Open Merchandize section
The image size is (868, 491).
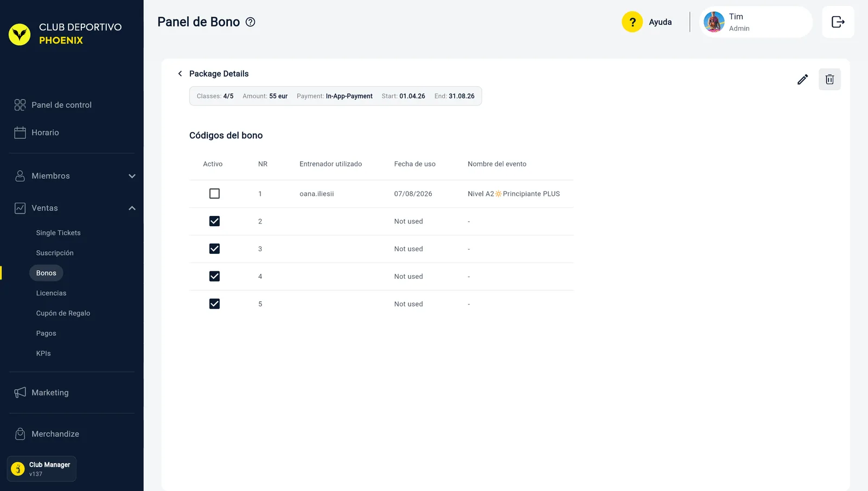(55, 434)
